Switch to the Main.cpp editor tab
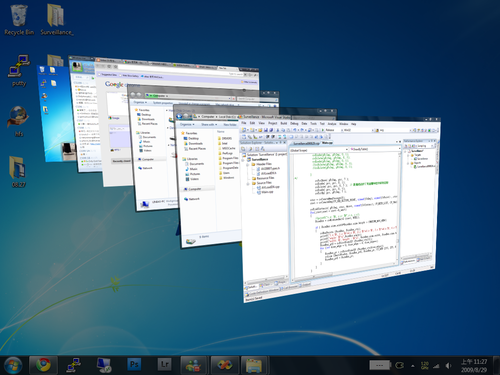This screenshot has width=500, height=375. [x=327, y=143]
